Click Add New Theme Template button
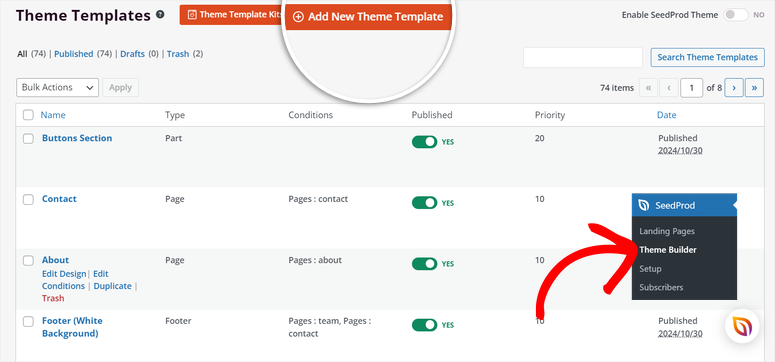 [x=368, y=17]
